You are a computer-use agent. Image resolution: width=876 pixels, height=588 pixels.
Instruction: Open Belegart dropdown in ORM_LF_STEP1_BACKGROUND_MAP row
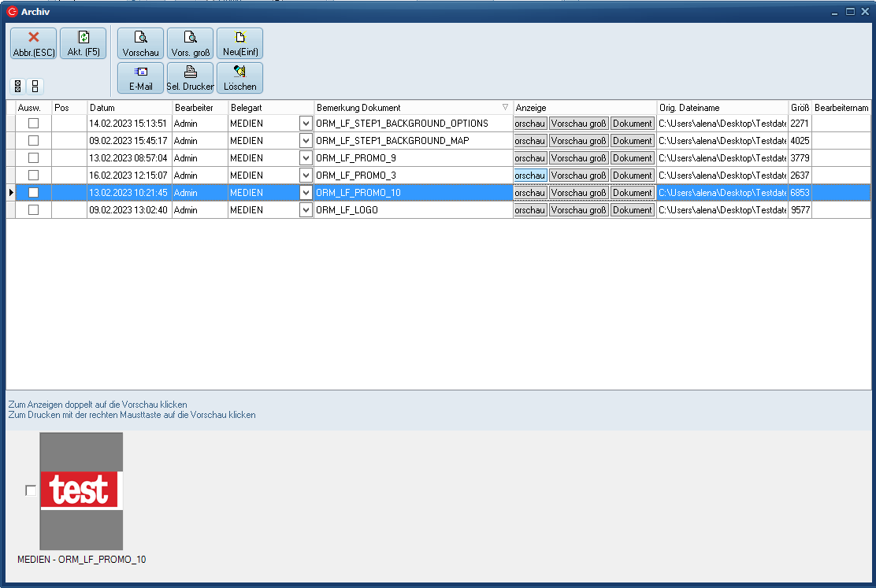pyautogui.click(x=306, y=141)
